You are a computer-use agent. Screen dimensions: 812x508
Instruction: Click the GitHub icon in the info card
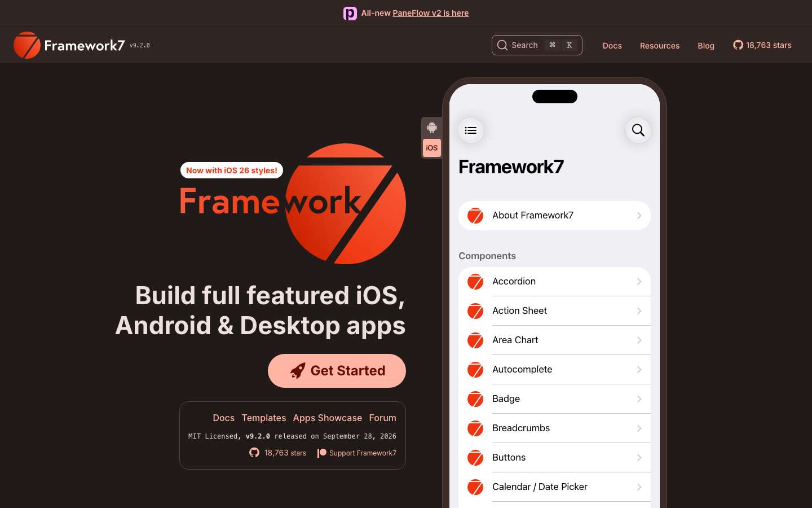pyautogui.click(x=254, y=453)
